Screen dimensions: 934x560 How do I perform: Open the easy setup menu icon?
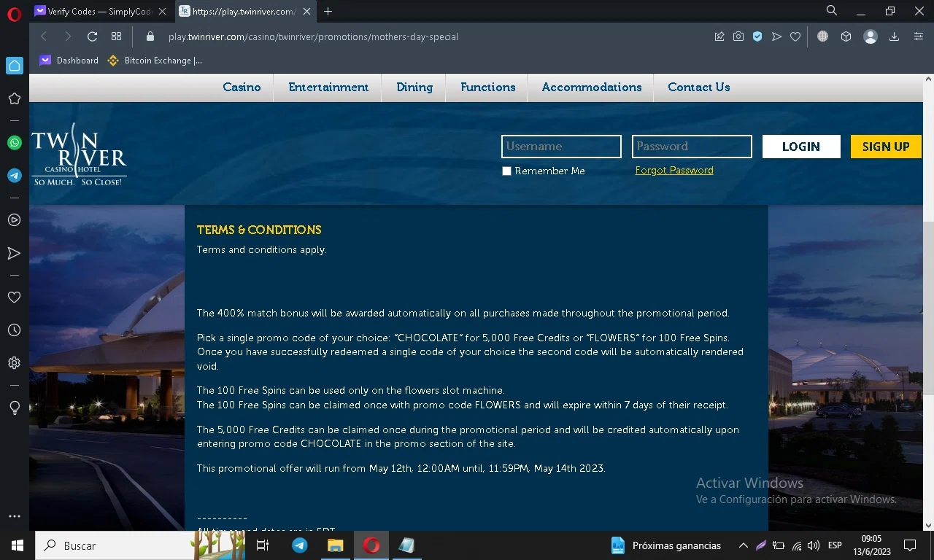[x=919, y=36]
